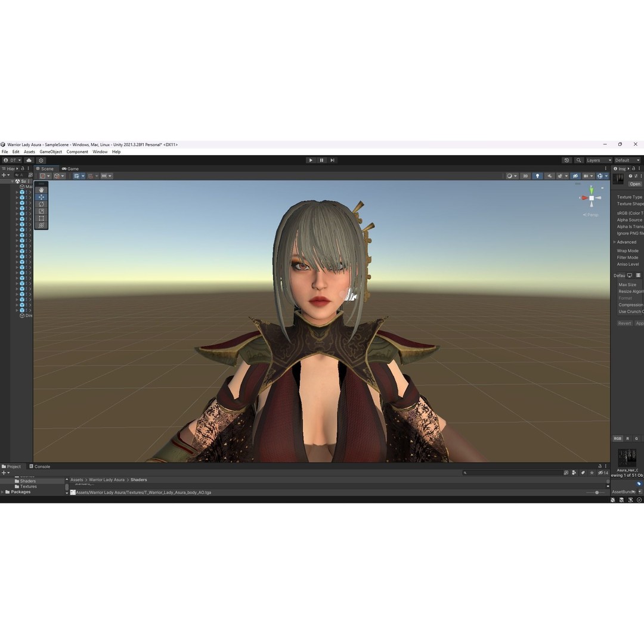Open Scene view kebab options menu

[x=605, y=168]
